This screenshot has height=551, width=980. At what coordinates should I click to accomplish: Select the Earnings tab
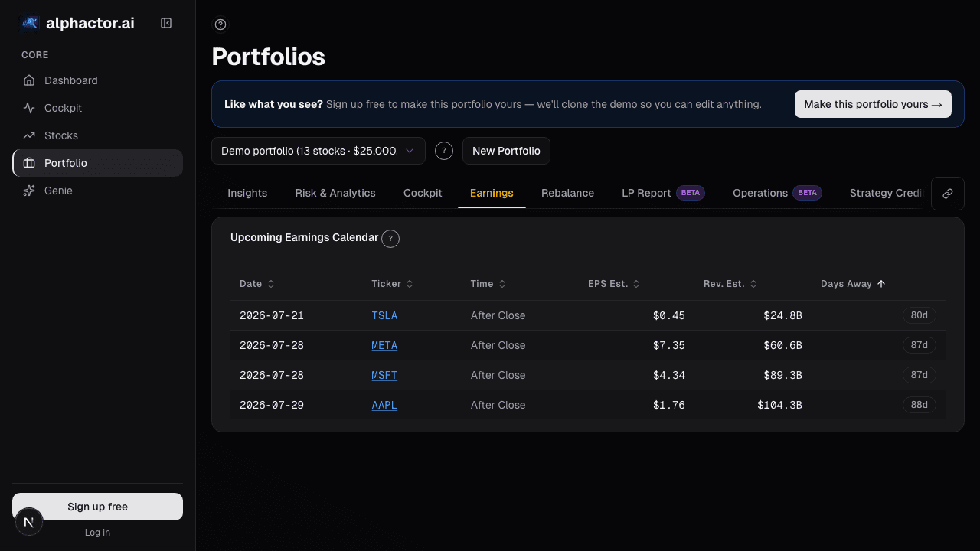(x=492, y=193)
